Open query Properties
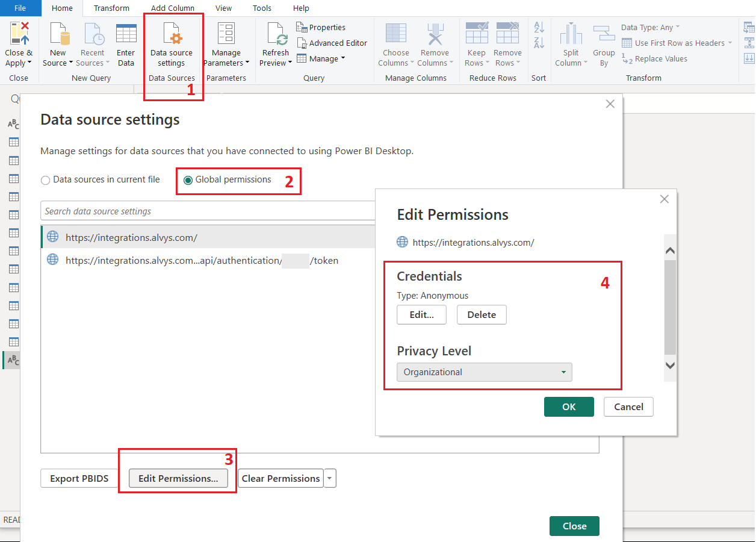This screenshot has width=756, height=542. coord(321,27)
